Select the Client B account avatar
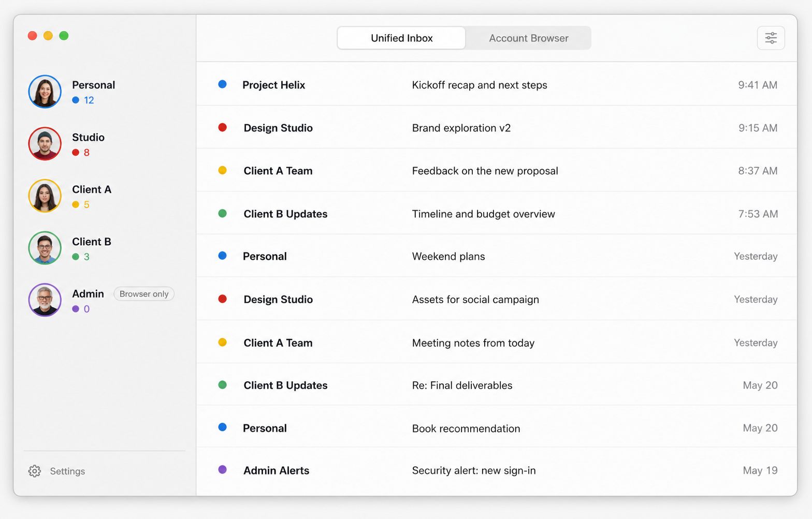The height and width of the screenshot is (519, 812). pos(45,248)
